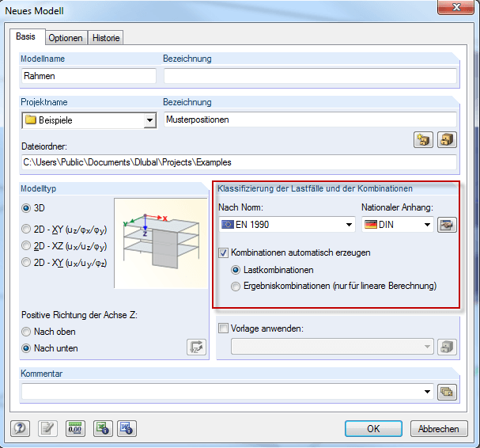This screenshot has height=448, width=480.
Task: Click the Excel export info icon
Action: (x=103, y=427)
